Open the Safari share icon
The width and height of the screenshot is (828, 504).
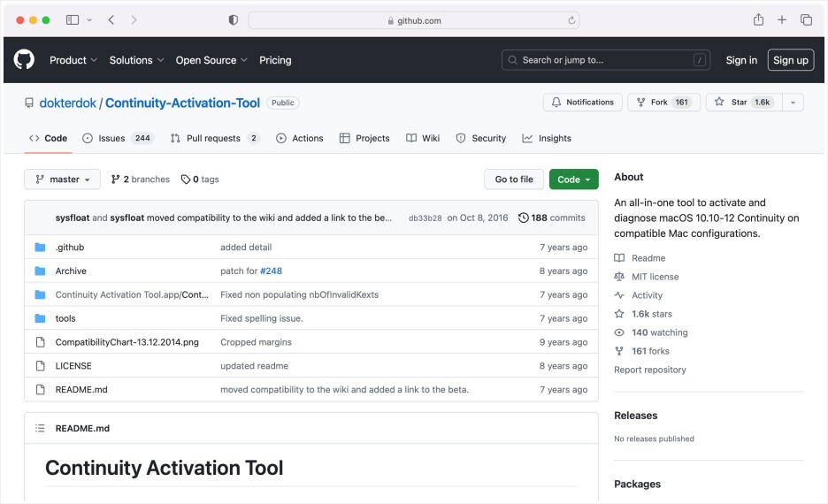tap(758, 19)
